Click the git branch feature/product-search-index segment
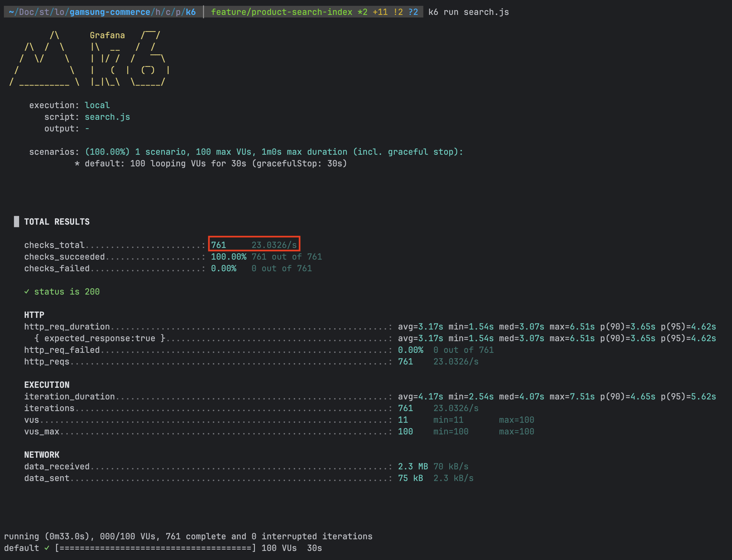 click(281, 12)
